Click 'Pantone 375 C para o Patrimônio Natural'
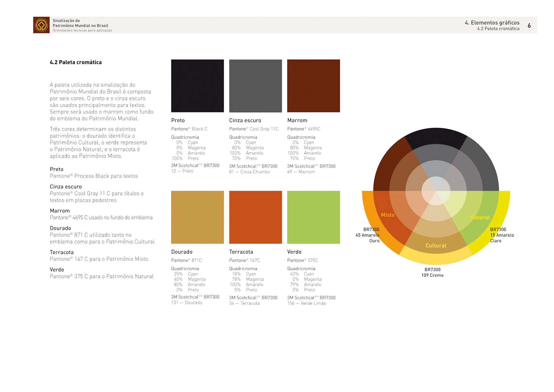 tap(102, 276)
